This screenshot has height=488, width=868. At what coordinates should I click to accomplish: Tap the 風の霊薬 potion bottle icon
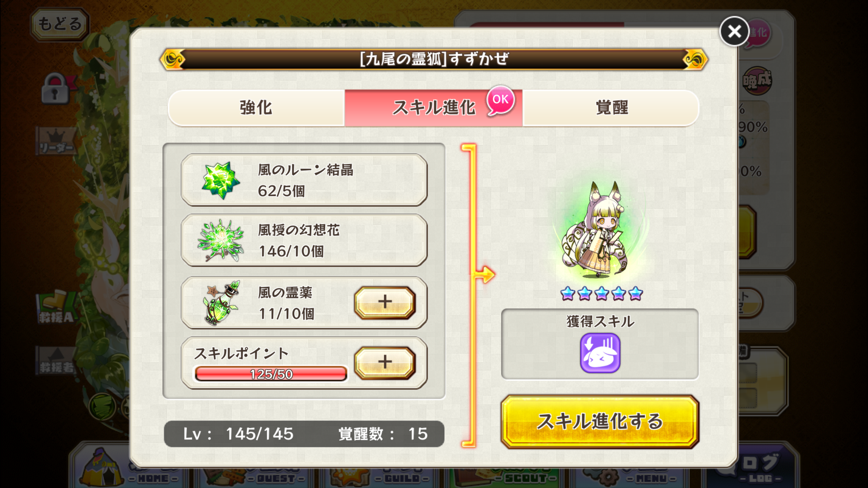222,302
